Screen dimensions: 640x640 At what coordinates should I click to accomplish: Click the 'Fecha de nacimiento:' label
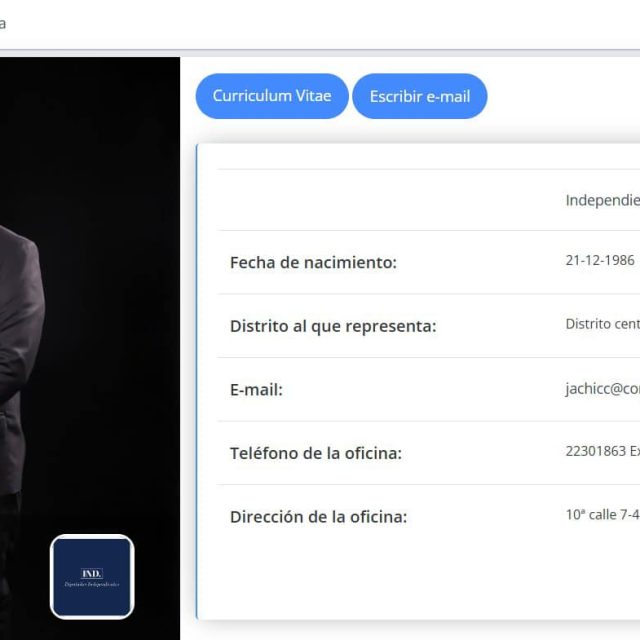click(313, 262)
